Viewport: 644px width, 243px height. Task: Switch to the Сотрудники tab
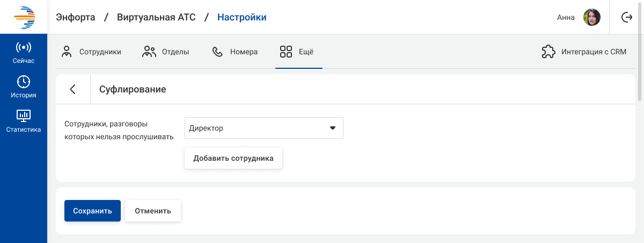click(91, 52)
